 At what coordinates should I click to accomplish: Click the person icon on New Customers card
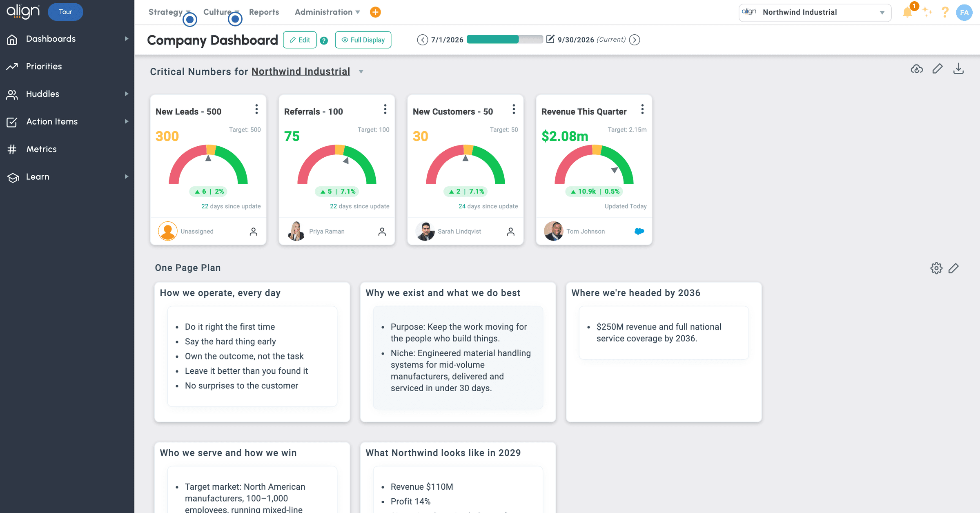[x=511, y=232]
